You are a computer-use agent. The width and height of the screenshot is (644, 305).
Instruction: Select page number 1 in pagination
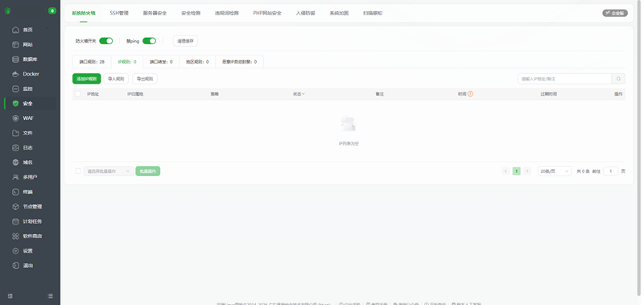pos(517,171)
